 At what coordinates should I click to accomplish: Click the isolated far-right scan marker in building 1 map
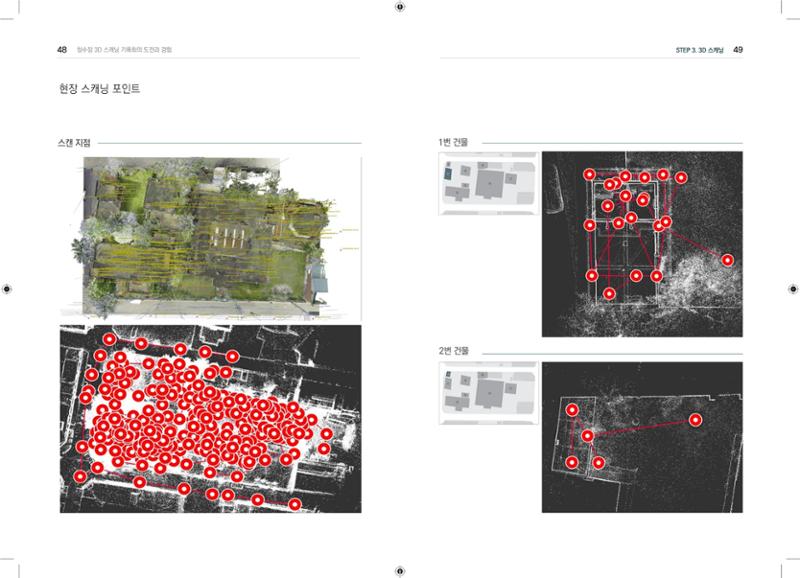click(728, 260)
